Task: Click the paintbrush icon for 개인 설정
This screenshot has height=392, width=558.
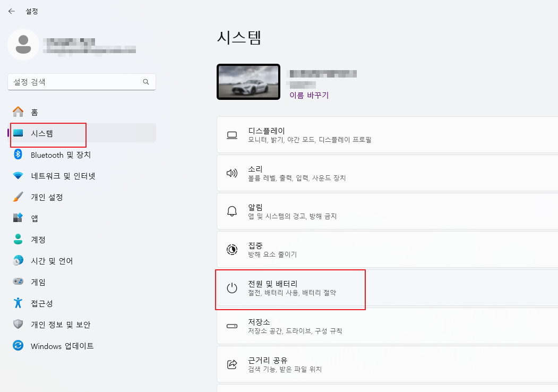Action: 18,197
